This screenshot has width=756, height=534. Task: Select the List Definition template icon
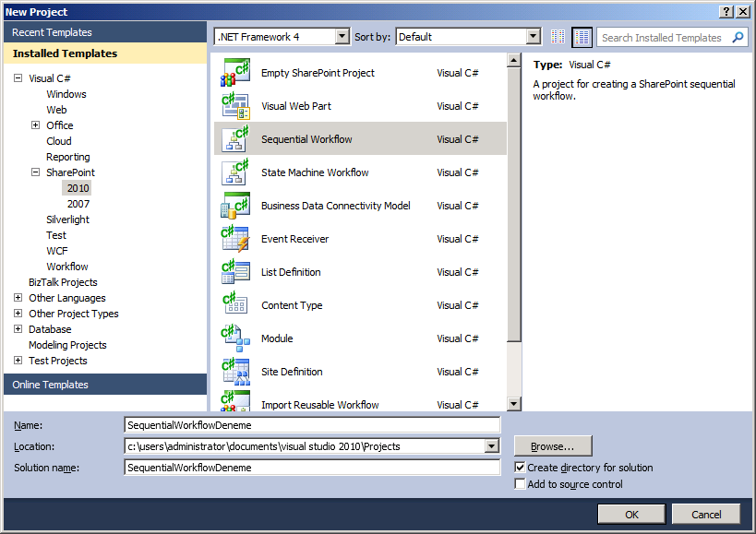point(234,272)
